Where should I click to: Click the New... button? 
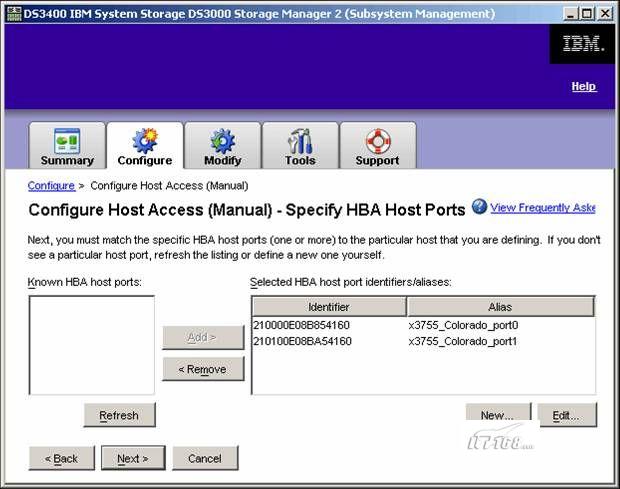tap(498, 414)
